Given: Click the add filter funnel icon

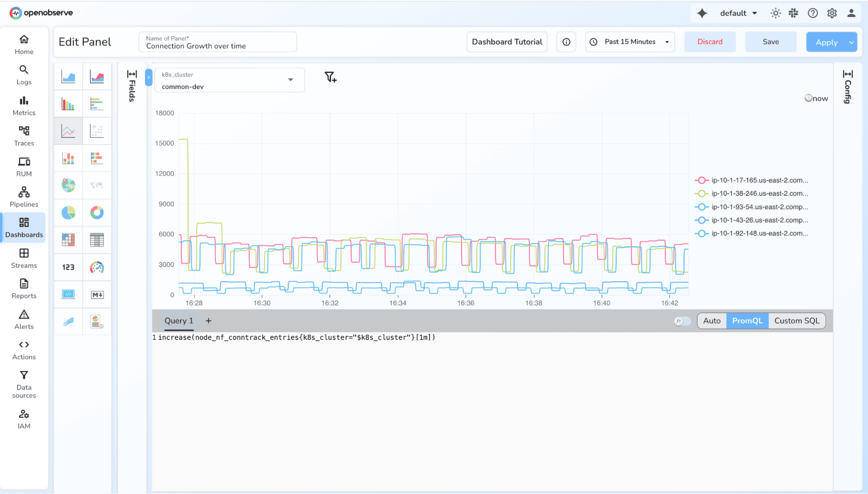Looking at the screenshot, I should coord(330,77).
